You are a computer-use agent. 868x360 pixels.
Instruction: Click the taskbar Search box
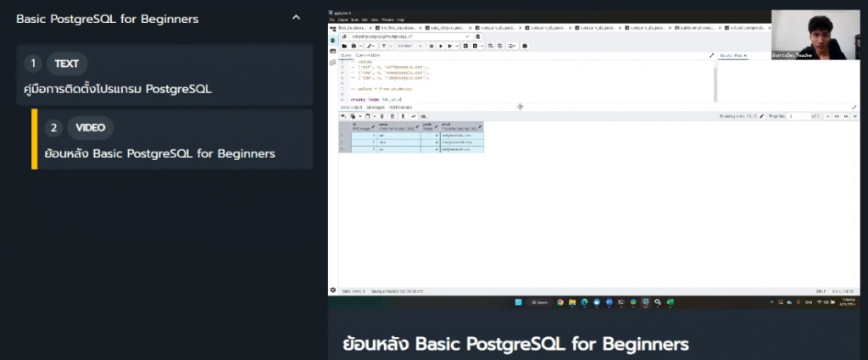(540, 302)
